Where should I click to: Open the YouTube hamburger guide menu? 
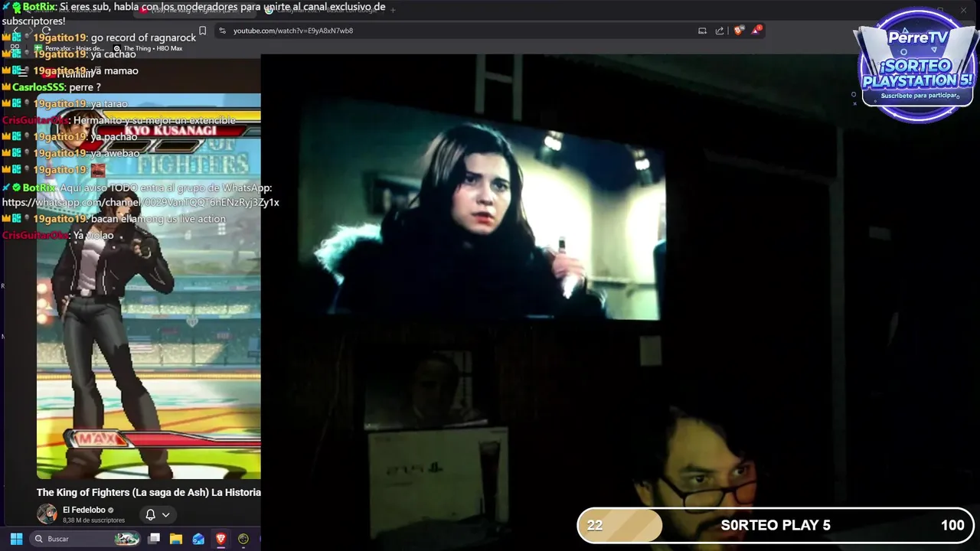tap(23, 73)
